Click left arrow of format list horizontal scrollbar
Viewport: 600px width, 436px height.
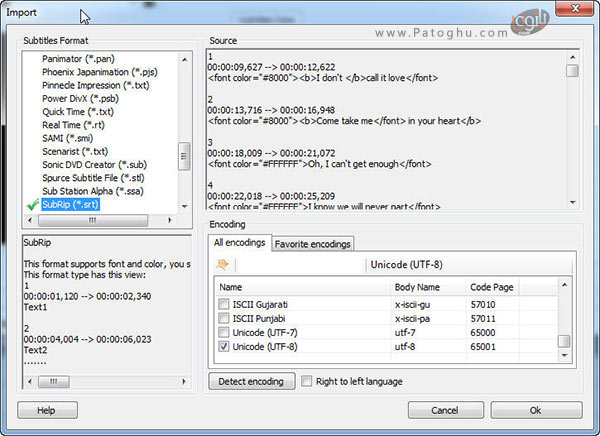pyautogui.click(x=30, y=220)
